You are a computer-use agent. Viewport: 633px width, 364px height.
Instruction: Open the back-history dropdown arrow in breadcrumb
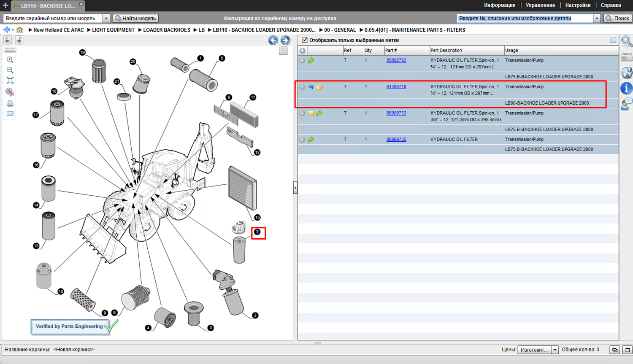(13, 30)
